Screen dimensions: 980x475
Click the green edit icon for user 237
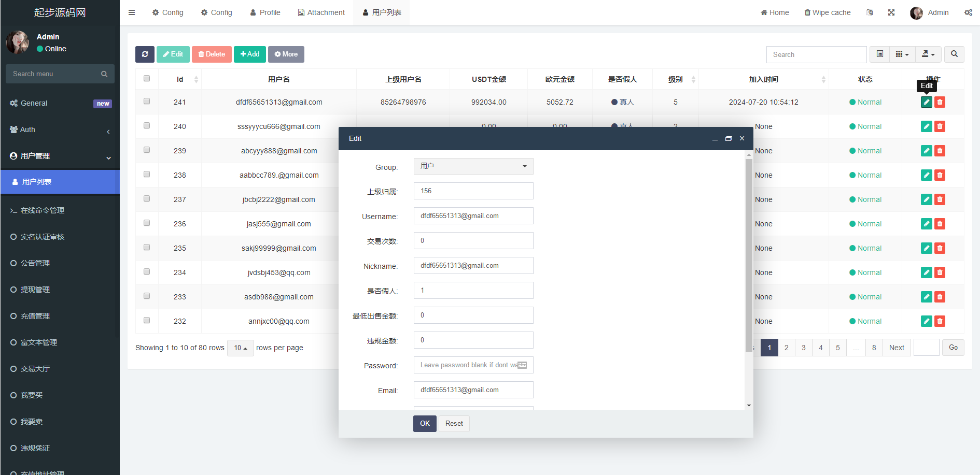pyautogui.click(x=926, y=199)
